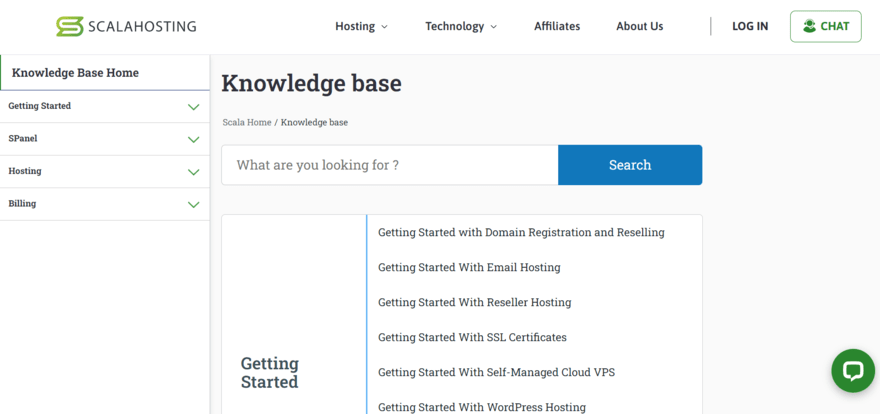
Task: Open the Getting Started sidebar category
Action: (39, 106)
